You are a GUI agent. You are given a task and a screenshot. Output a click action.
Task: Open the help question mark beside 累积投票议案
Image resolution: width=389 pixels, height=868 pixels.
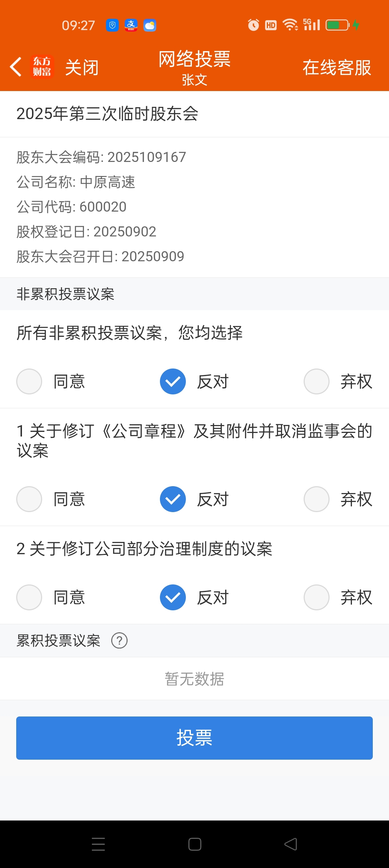point(119,641)
